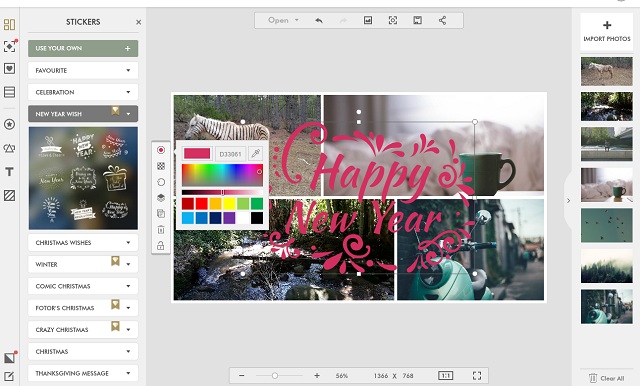This screenshot has width=640, height=386.
Task: Share the collage
Action: pos(442,20)
